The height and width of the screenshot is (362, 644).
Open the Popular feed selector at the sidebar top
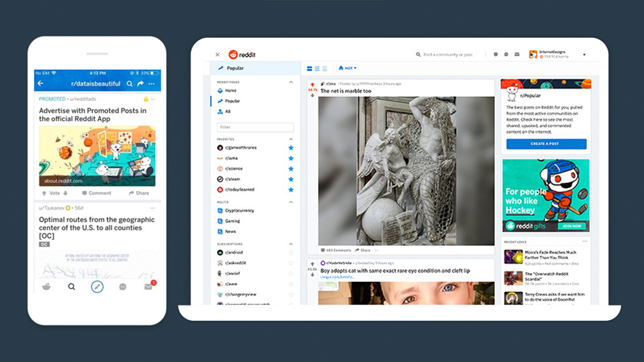click(x=256, y=68)
